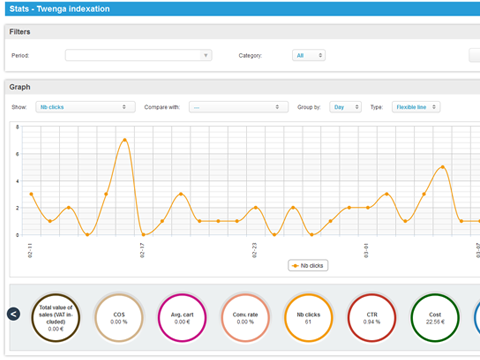Open the Category All dropdown
This screenshot has height=360, width=480.
coord(309,55)
